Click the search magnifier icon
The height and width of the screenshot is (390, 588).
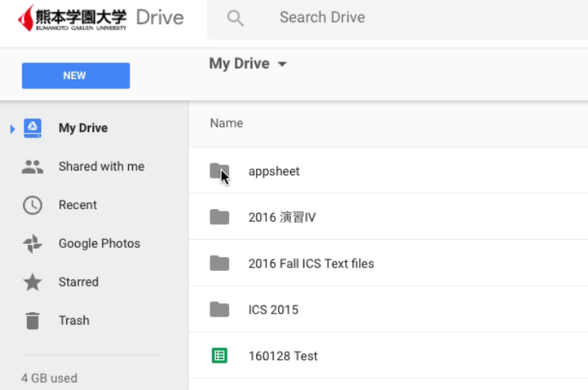(x=235, y=18)
